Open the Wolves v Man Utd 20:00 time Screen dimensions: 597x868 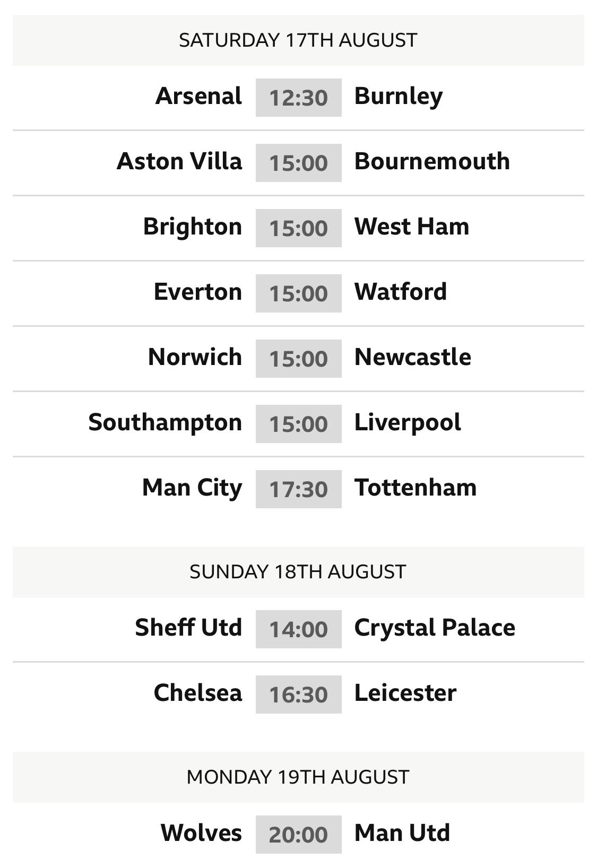298,835
